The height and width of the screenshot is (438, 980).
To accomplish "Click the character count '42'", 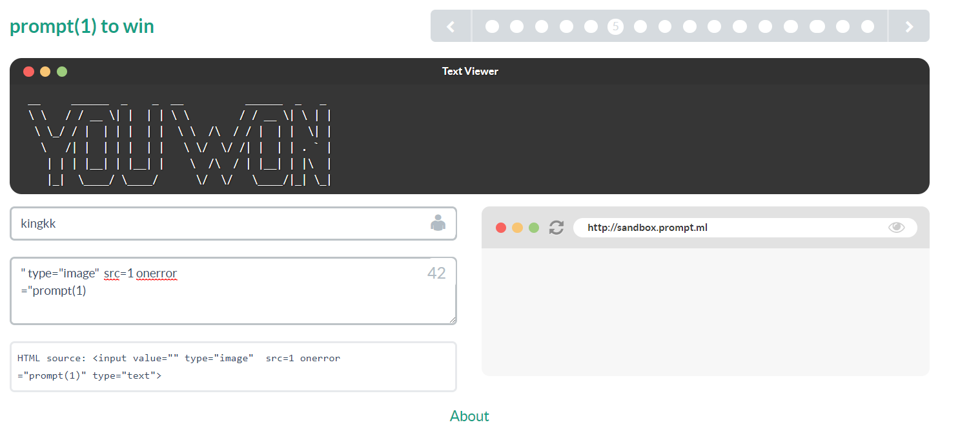I will 436,274.
